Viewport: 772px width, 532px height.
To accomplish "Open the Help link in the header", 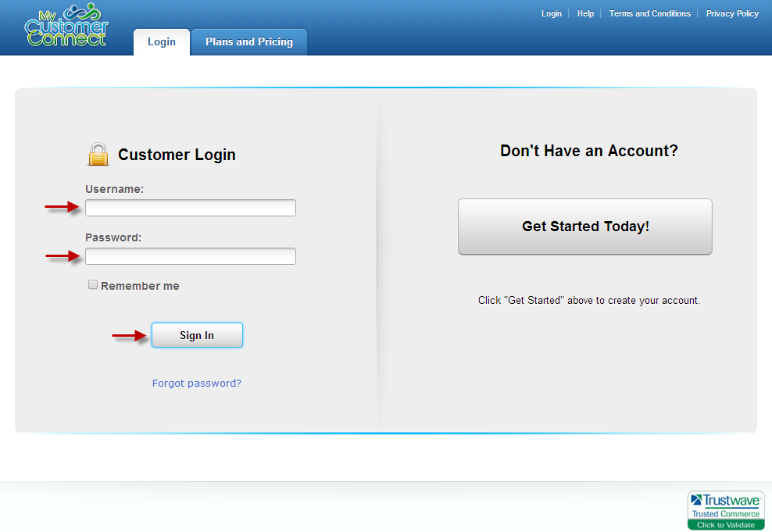I will pyautogui.click(x=585, y=13).
